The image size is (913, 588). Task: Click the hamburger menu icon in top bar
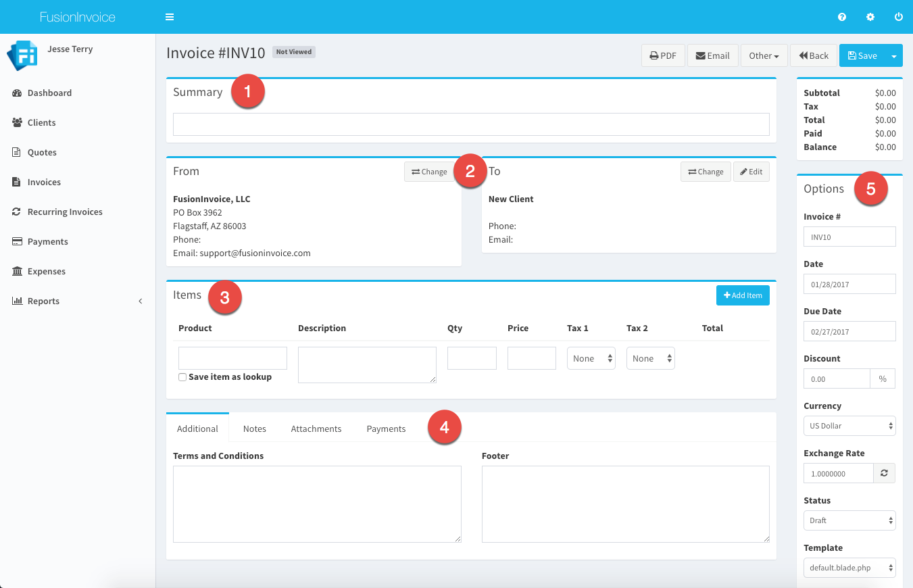pyautogui.click(x=170, y=17)
